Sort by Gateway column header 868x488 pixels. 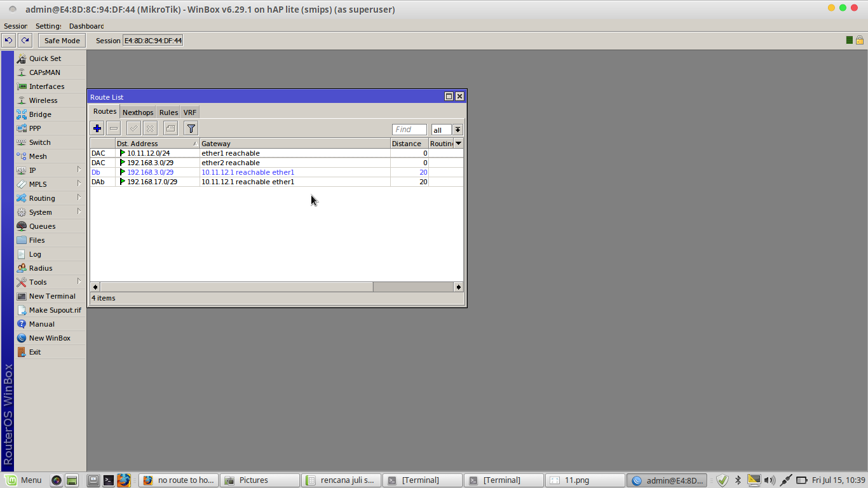click(x=295, y=144)
